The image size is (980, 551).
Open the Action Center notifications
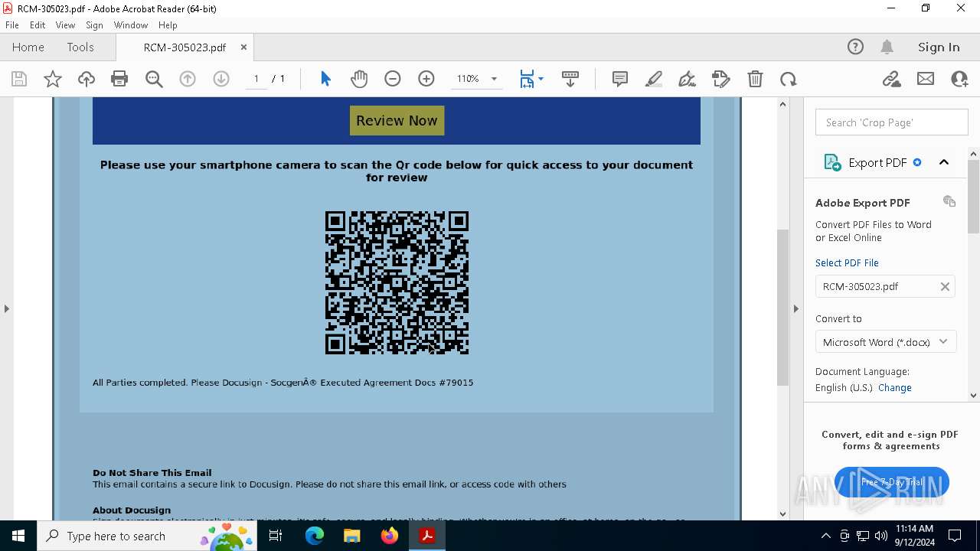955,536
